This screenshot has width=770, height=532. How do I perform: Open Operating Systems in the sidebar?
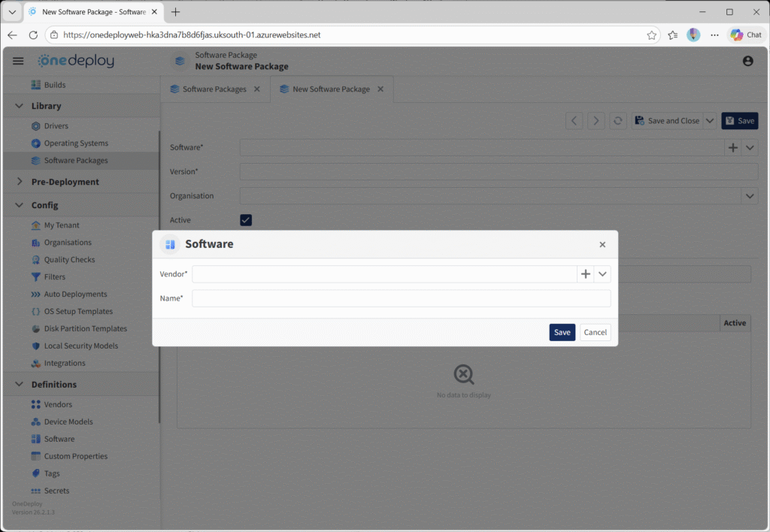coord(76,144)
